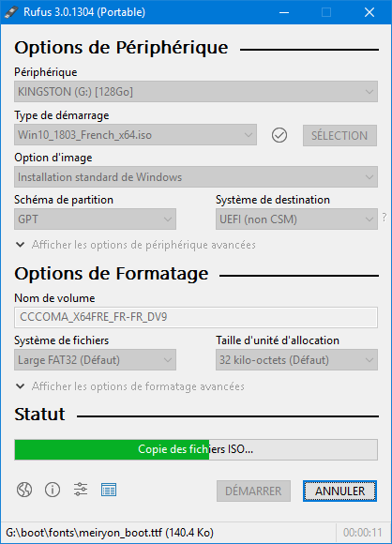Open the Schéma de partition GPT dropdown

(x=95, y=219)
